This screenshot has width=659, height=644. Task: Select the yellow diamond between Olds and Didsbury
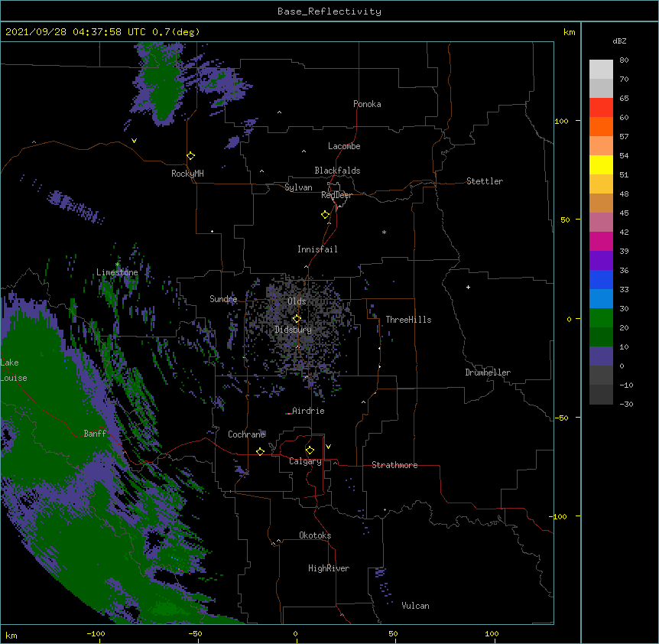pos(297,318)
